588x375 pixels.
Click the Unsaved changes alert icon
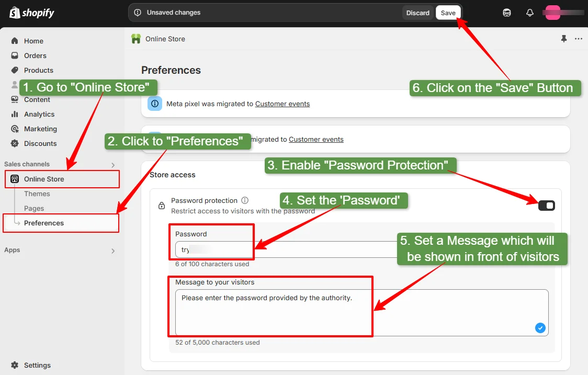point(138,13)
